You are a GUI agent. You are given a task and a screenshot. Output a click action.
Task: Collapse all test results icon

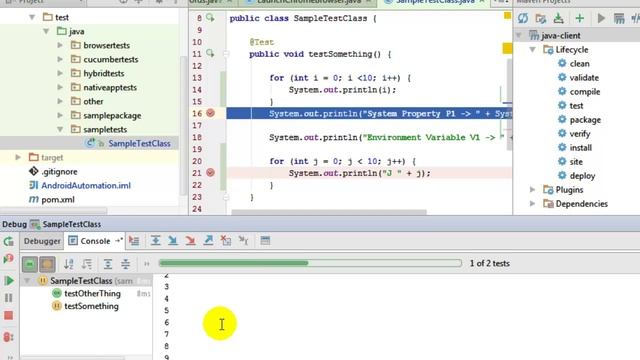click(x=125, y=264)
